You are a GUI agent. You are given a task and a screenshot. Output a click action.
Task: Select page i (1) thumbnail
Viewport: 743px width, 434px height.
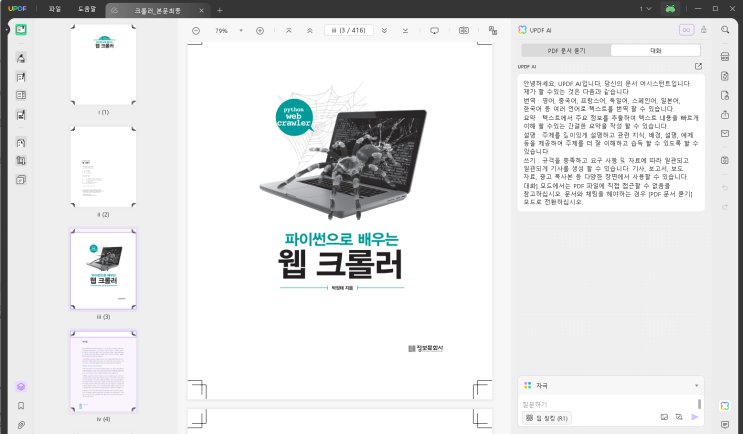click(103, 64)
